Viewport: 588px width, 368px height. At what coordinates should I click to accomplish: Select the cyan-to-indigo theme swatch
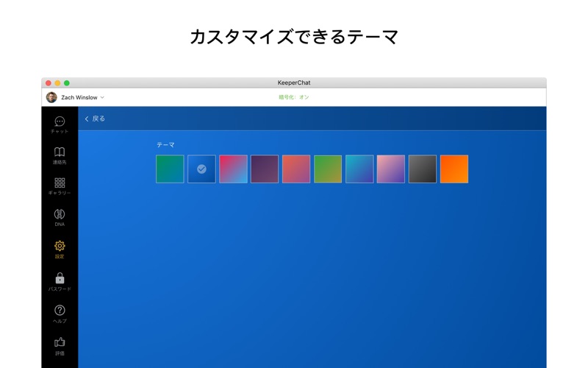coord(359,169)
